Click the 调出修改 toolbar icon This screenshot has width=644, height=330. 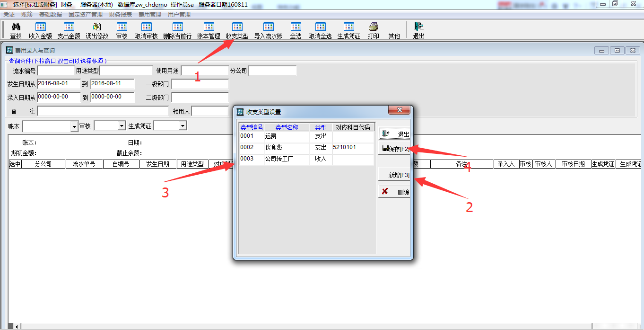(x=97, y=27)
